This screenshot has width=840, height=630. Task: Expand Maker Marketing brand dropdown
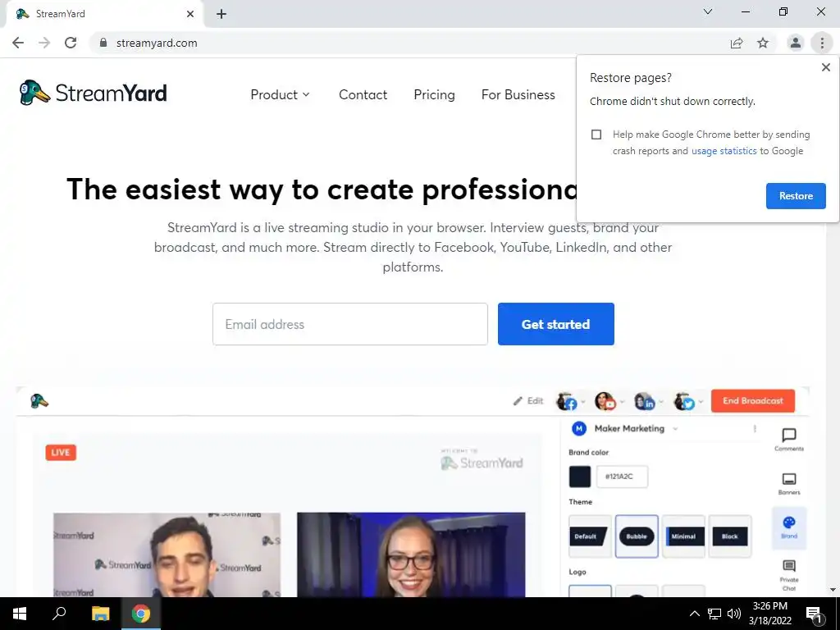click(x=675, y=428)
